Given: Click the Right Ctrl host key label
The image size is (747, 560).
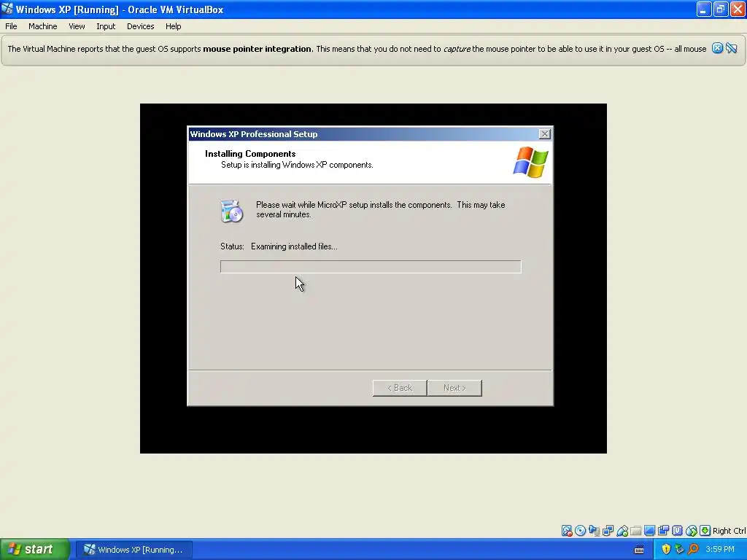Looking at the screenshot, I should pos(729,531).
